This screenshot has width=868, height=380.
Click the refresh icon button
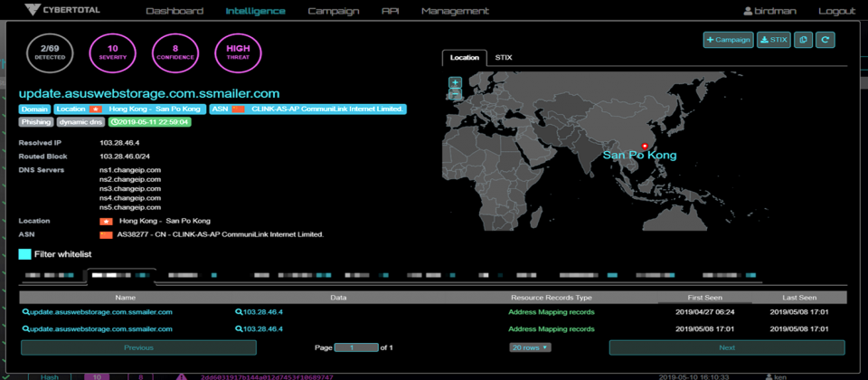824,40
